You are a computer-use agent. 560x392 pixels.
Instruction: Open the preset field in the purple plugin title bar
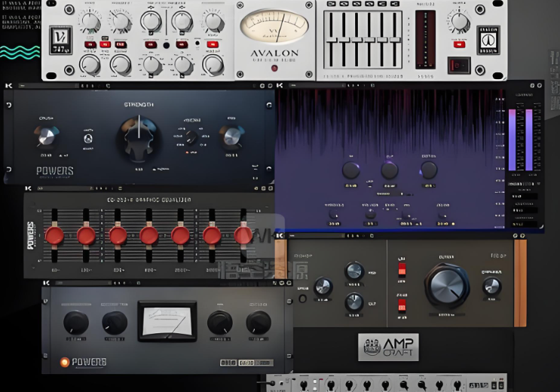pos(317,86)
